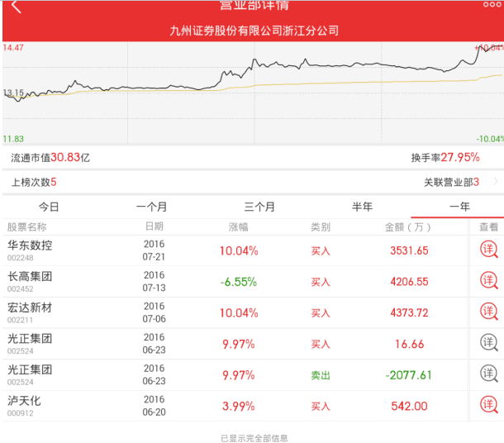The width and height of the screenshot is (504, 443).
Task: Click the amount 4373.72
Action: (409, 312)
